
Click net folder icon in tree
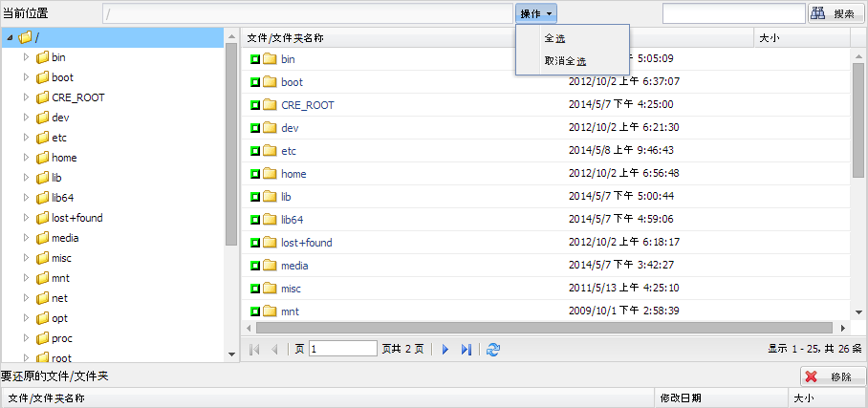click(x=43, y=298)
